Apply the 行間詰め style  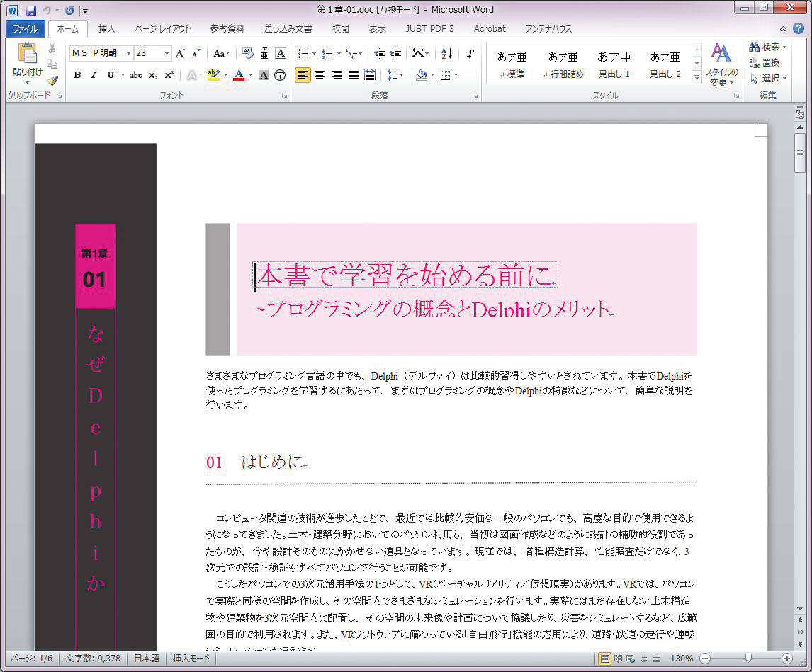tap(563, 64)
